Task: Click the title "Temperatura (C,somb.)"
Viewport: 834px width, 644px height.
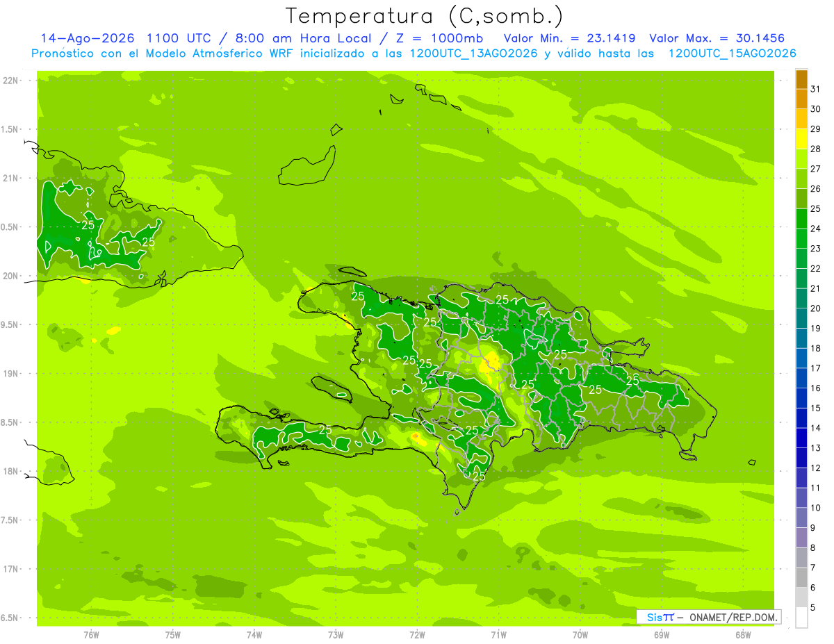Action: point(424,16)
